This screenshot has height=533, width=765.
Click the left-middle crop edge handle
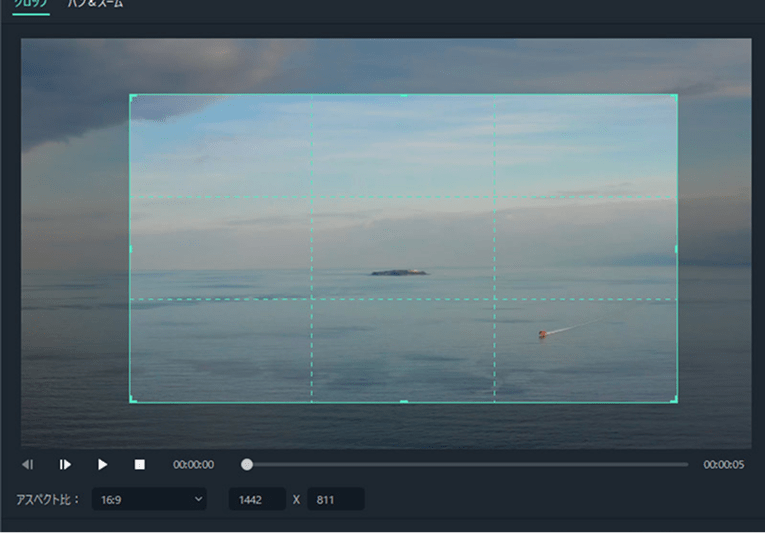click(130, 249)
